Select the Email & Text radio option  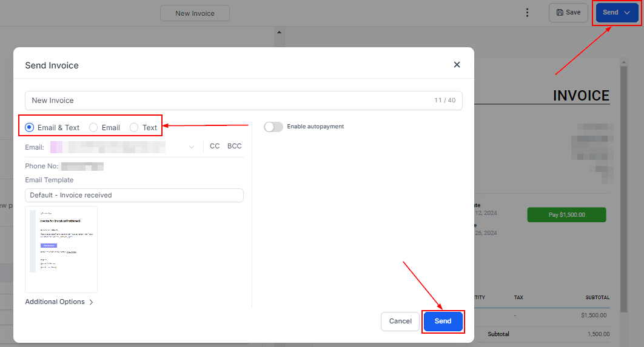52,128
